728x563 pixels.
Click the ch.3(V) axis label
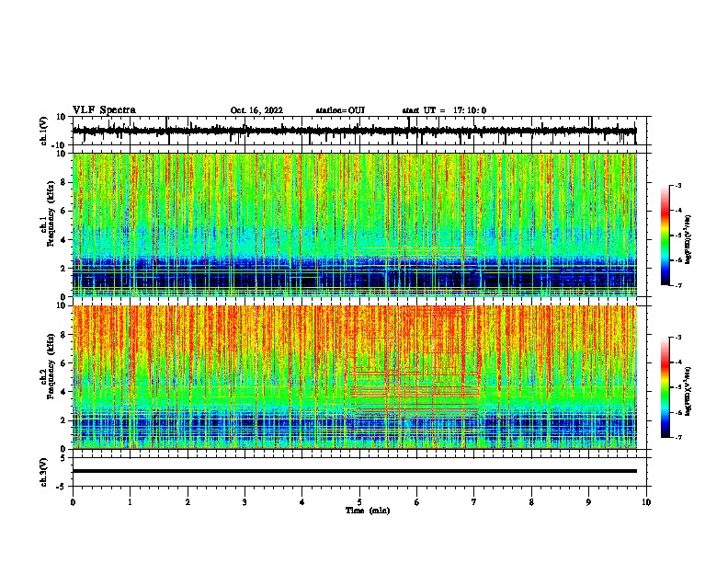click(x=44, y=472)
